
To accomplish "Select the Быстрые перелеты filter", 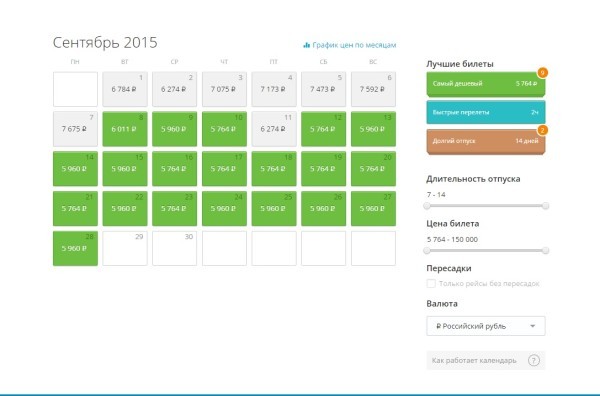I will (x=486, y=112).
